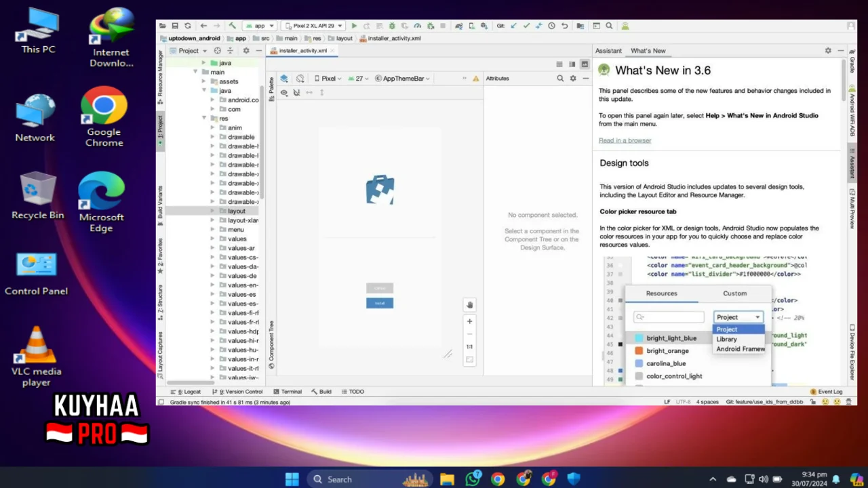The width and height of the screenshot is (868, 488).
Task: Toggle read-only lock icon in status bar
Action: [x=814, y=402]
